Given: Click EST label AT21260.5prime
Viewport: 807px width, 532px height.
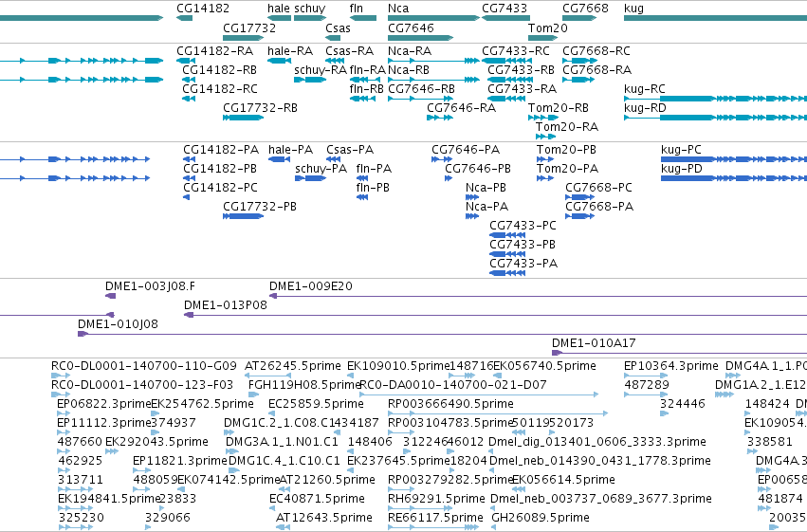Looking at the screenshot, I should [327, 481].
